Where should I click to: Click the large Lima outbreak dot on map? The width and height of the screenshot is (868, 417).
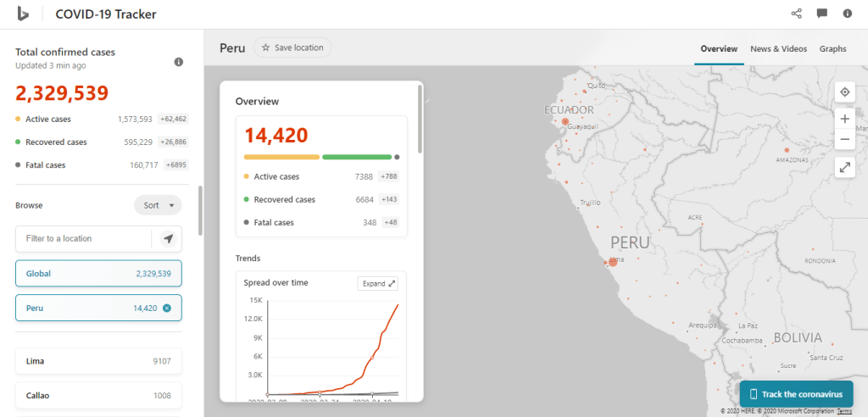click(613, 262)
